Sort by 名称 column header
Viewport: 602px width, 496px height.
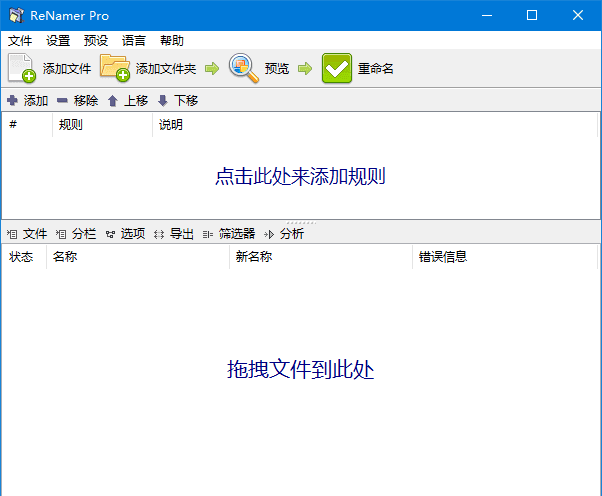(x=138, y=256)
